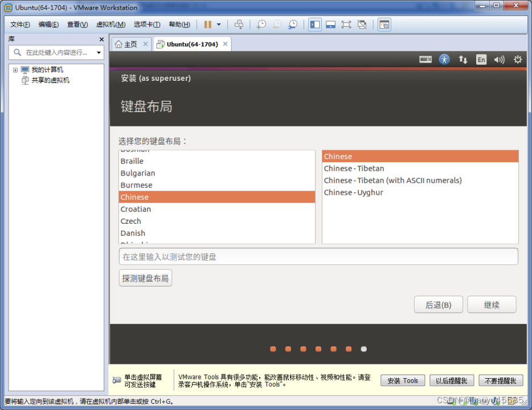Click the revert to snapshot icon
The image size is (532, 410).
click(277, 24)
